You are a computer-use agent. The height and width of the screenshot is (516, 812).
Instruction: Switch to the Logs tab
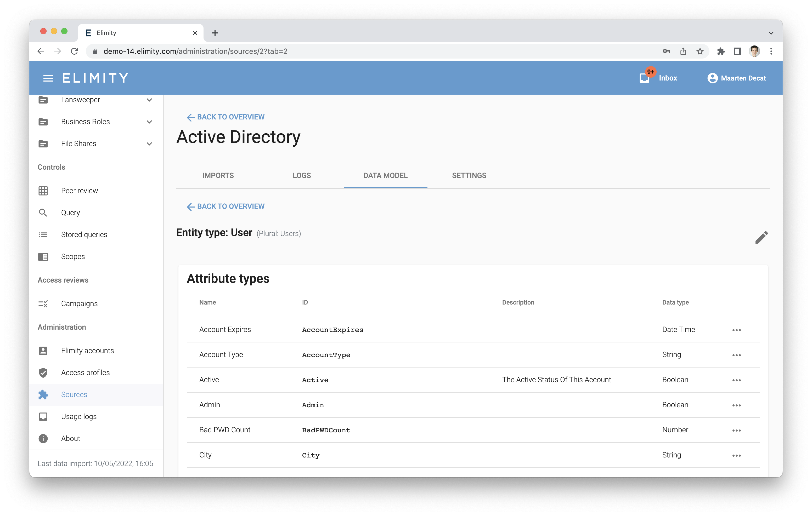coord(302,176)
